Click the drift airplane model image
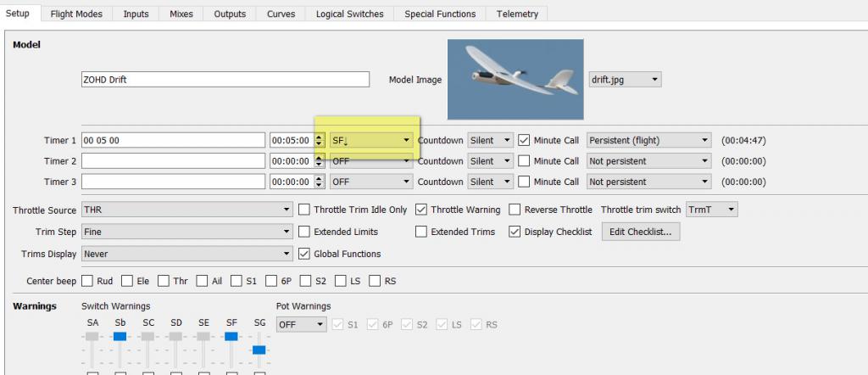 tap(515, 79)
